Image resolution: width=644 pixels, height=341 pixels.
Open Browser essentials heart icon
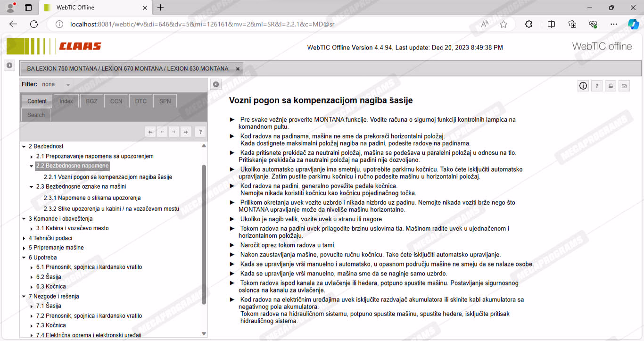[593, 24]
